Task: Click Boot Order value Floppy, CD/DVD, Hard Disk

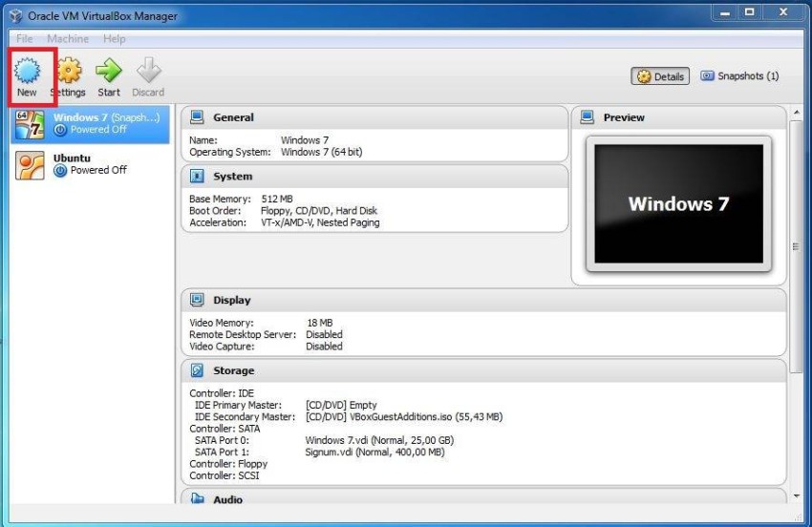Action: pos(319,211)
